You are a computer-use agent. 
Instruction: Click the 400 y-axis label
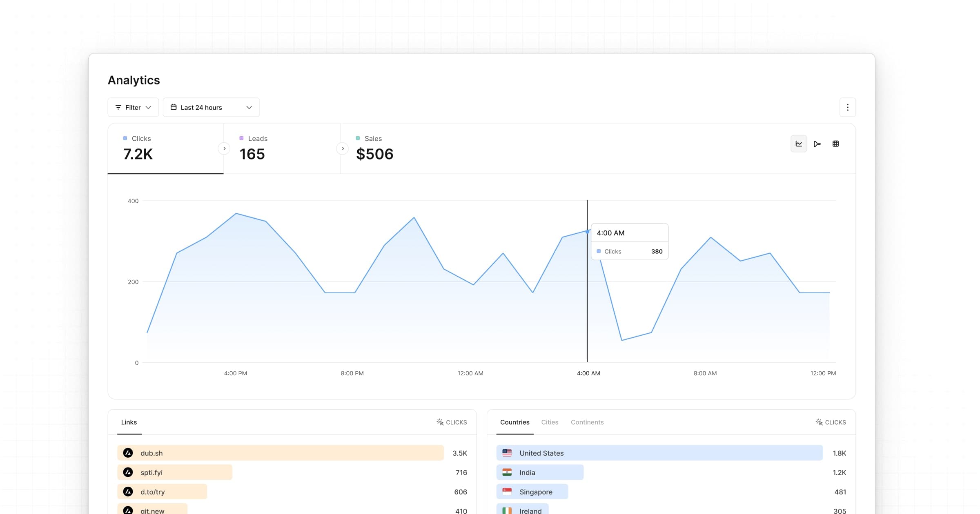click(133, 201)
